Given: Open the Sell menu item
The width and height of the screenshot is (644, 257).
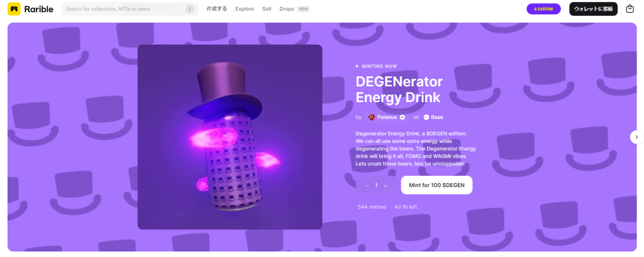Looking at the screenshot, I should (267, 9).
